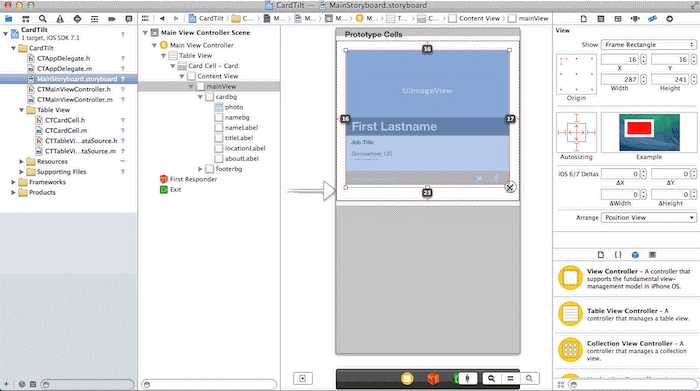Switch to the Attributes inspector
The height and width of the screenshot is (391, 700).
pyautogui.click(x=635, y=19)
